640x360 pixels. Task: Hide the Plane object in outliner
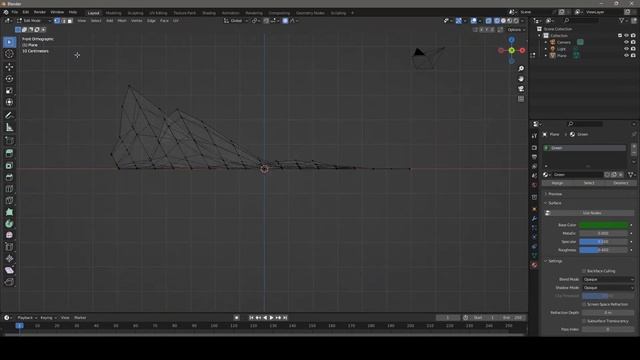627,55
